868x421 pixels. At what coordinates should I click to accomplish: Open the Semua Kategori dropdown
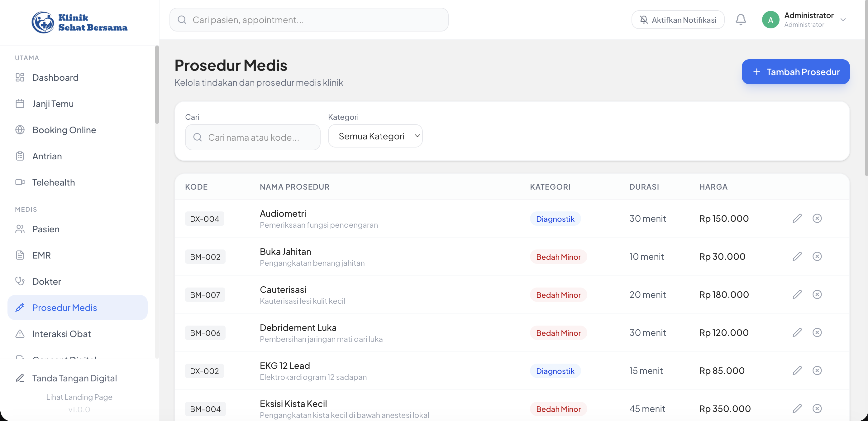click(x=375, y=136)
